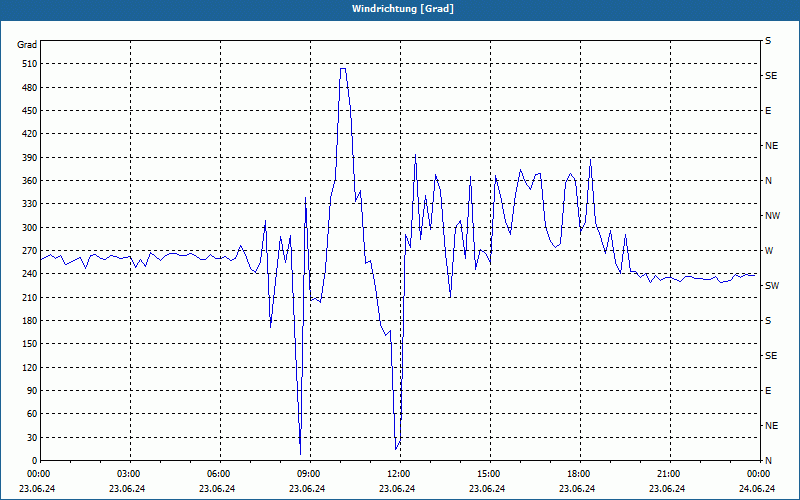
Task: Click the 510 value on the left axis
Action: click(x=30, y=64)
